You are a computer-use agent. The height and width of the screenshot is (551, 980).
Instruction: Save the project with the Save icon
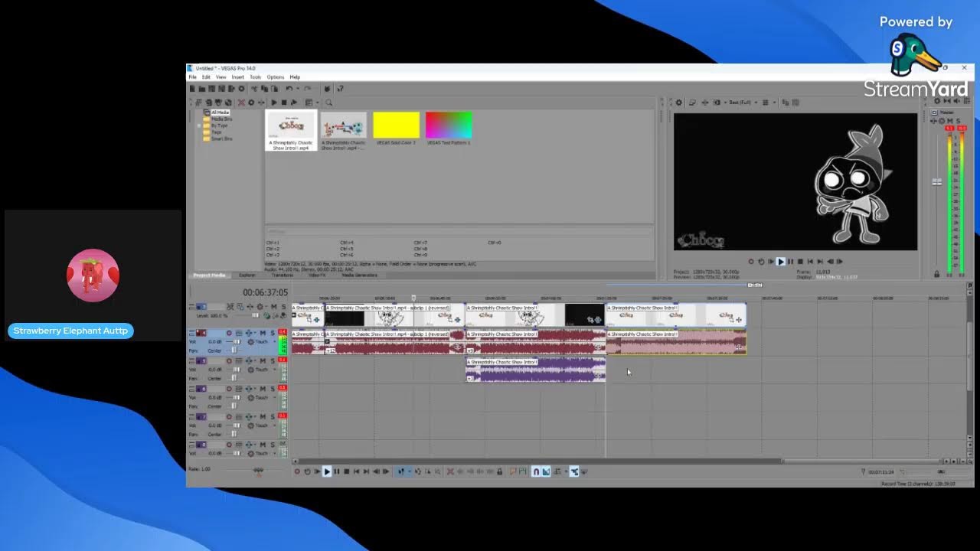[212, 89]
